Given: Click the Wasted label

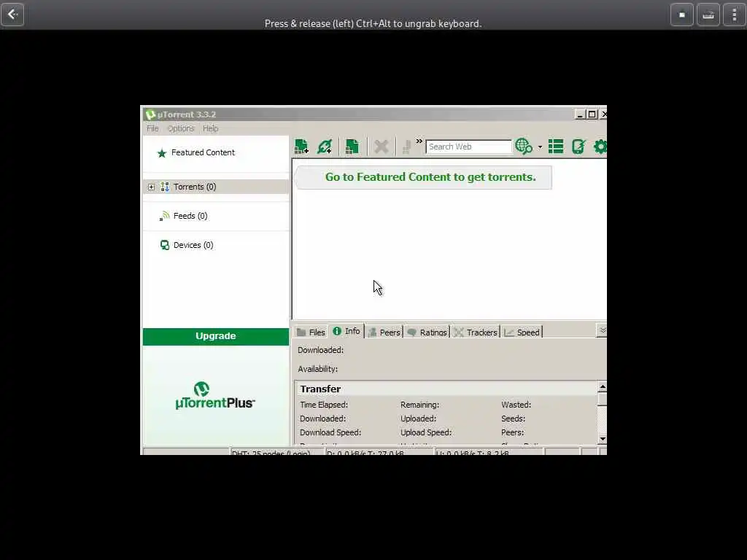Looking at the screenshot, I should (516, 405).
